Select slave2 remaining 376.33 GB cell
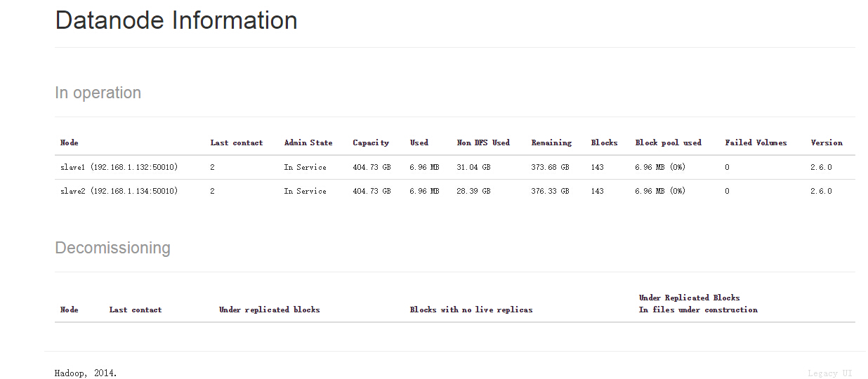 551,191
